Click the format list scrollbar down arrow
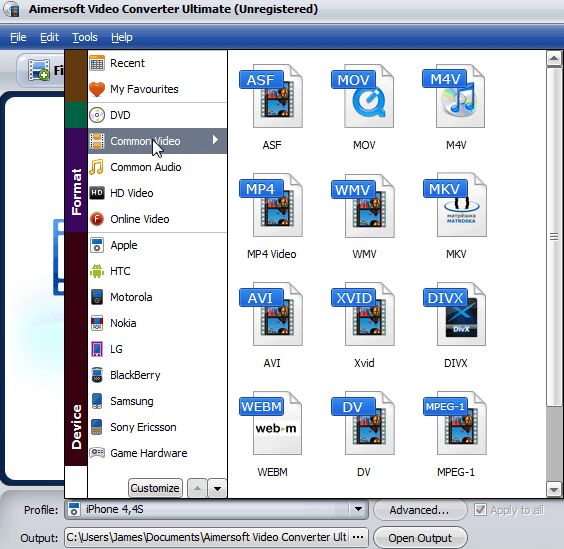The width and height of the screenshot is (564, 549). coord(554,490)
